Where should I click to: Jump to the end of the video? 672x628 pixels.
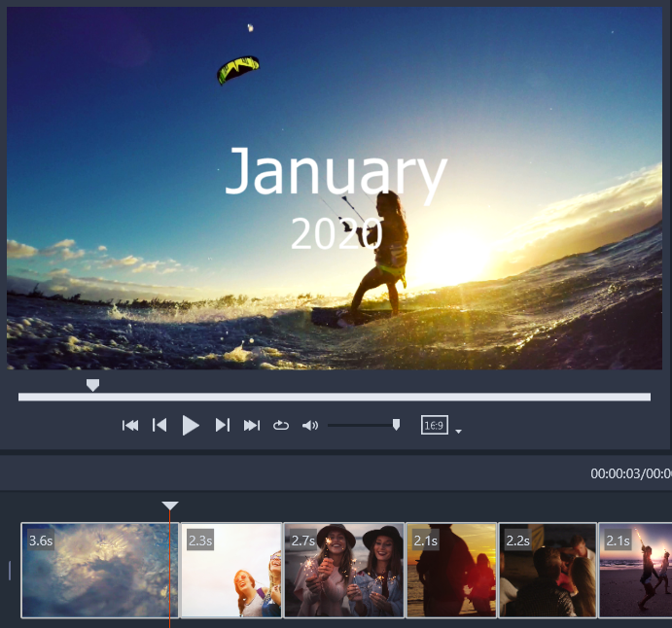(x=252, y=426)
